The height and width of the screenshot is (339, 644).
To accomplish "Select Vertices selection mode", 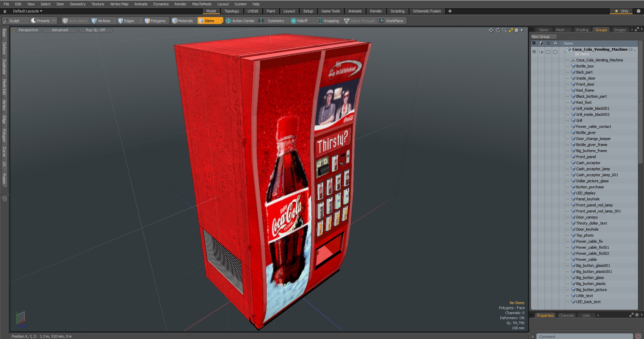I will 104,21.
